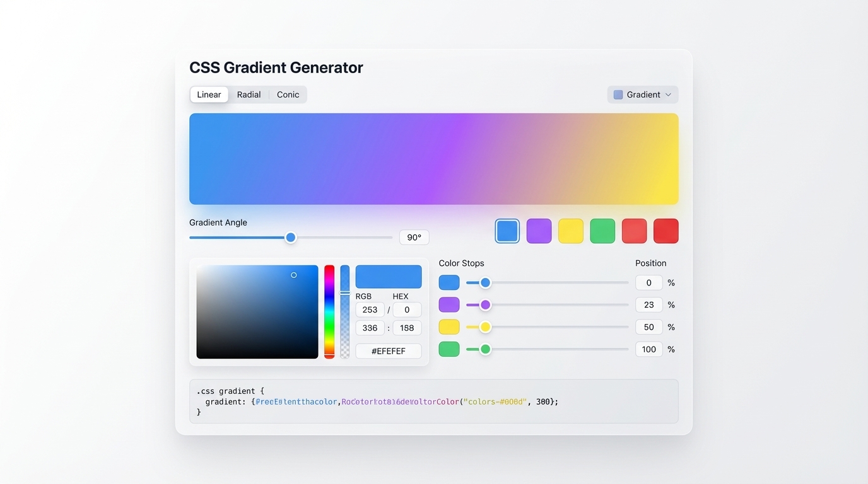The image size is (868, 484).
Task: Select the first red color swatch preset
Action: point(634,231)
